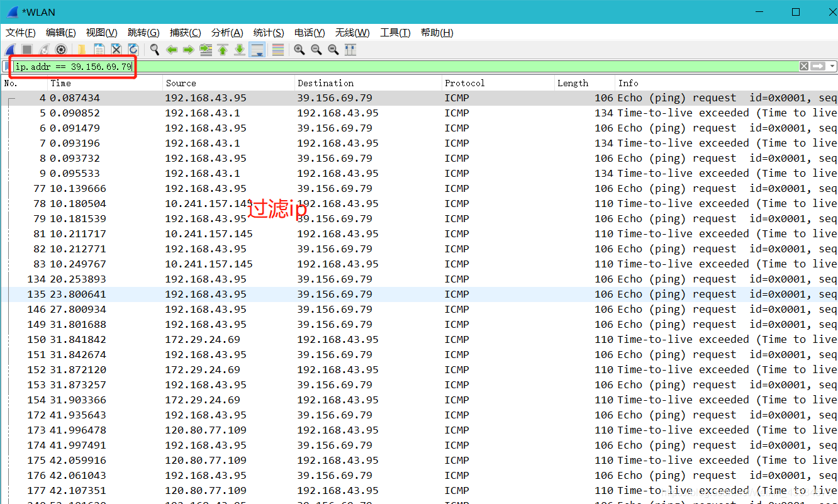Sort by the Time column header
Screen dimensions: 838x504
105,83
